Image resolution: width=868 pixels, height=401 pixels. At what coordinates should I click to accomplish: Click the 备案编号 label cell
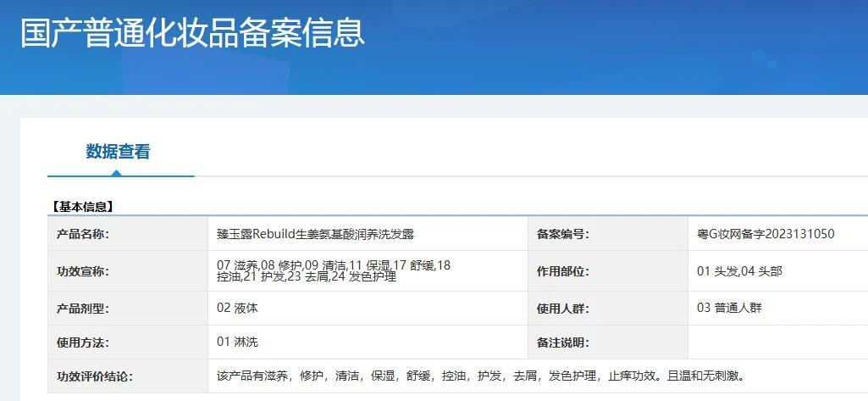tap(608, 234)
